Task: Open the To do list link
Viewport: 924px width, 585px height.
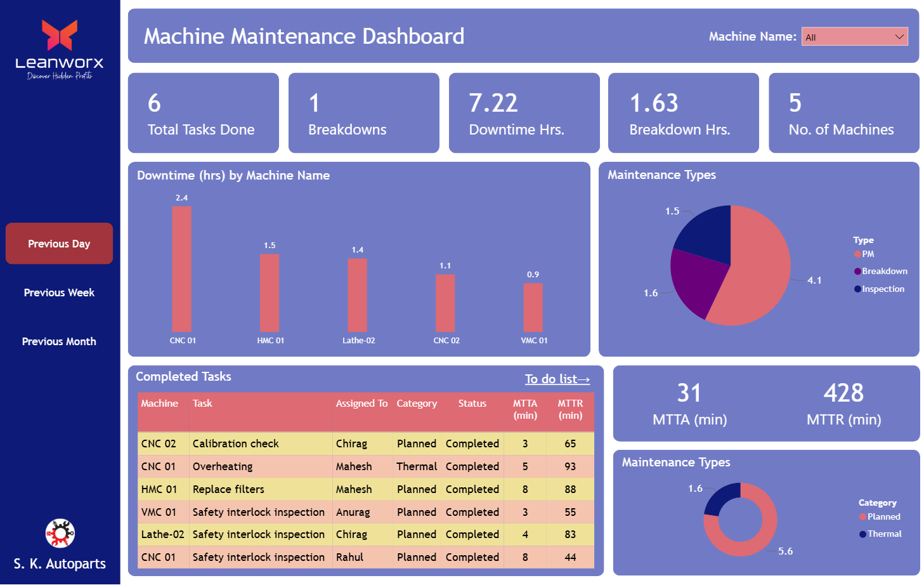Action: (x=557, y=379)
